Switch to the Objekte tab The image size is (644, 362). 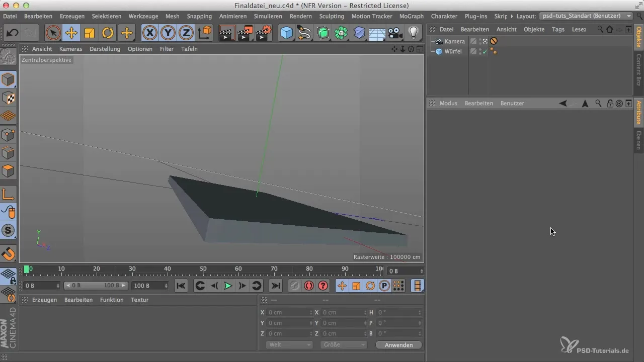pyautogui.click(x=639, y=37)
